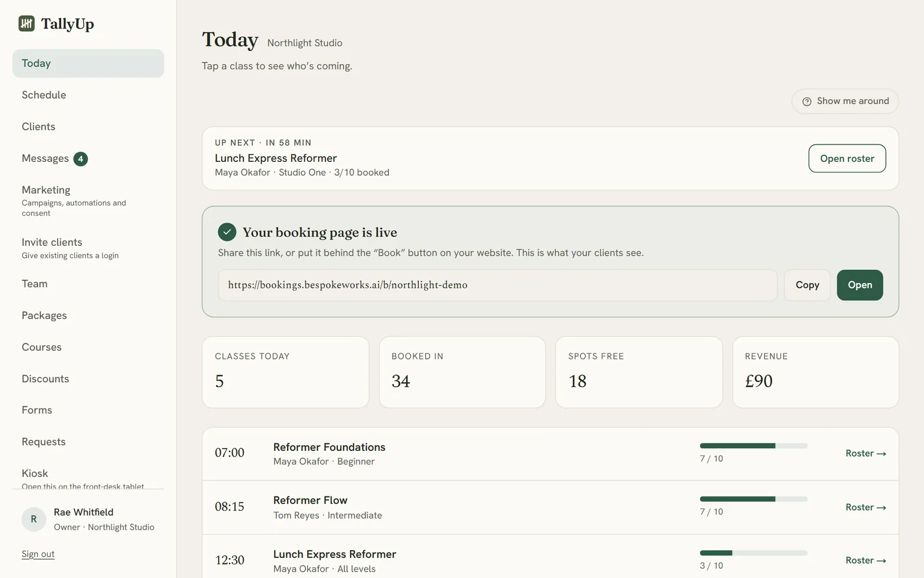Click the Reformer Flow class title
The height and width of the screenshot is (578, 924).
pos(310,501)
